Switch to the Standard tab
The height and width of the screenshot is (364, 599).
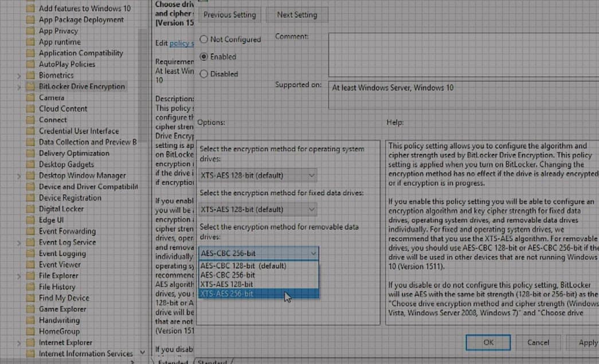click(x=213, y=361)
